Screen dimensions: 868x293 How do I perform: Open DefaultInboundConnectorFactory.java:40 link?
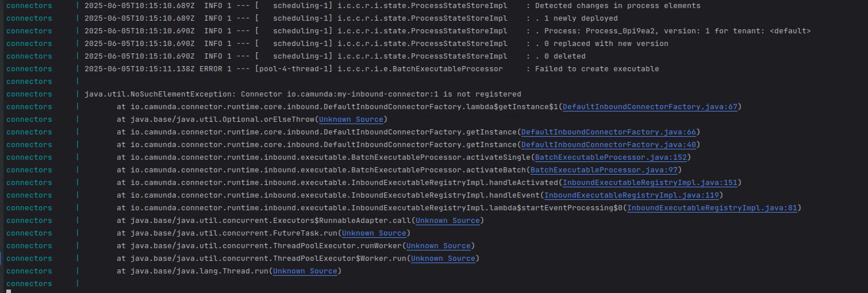[x=608, y=144]
